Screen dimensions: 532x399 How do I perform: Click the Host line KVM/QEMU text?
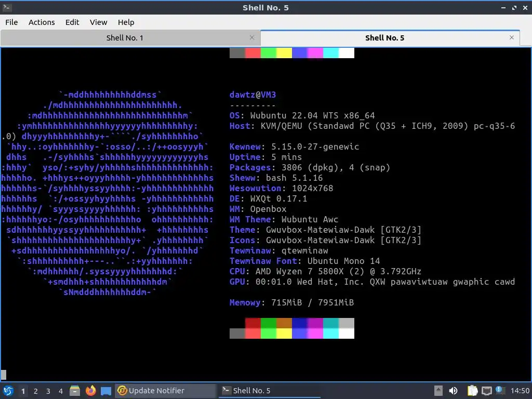click(x=372, y=126)
